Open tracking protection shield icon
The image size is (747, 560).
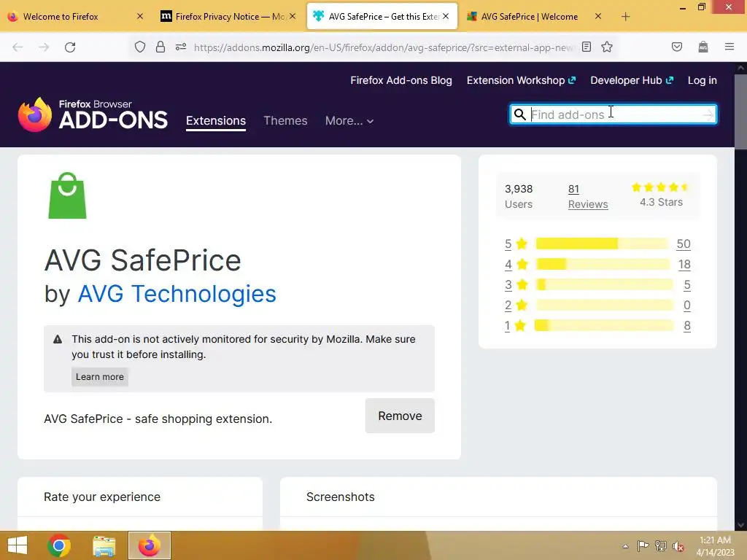pyautogui.click(x=139, y=47)
